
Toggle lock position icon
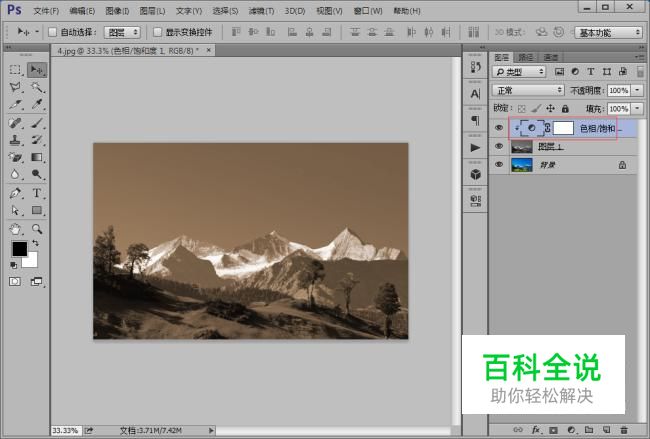click(x=551, y=109)
